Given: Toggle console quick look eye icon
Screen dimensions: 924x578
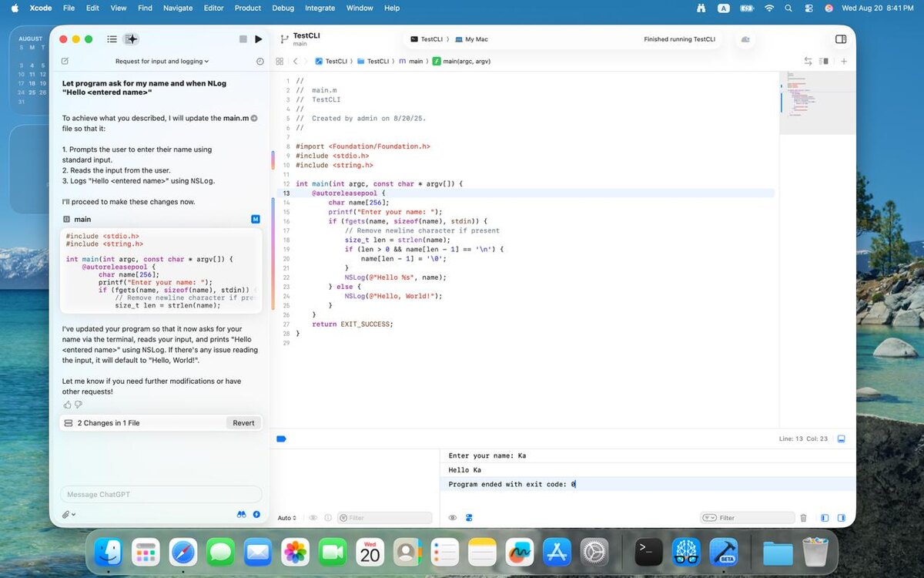Looking at the screenshot, I should click(x=453, y=518).
